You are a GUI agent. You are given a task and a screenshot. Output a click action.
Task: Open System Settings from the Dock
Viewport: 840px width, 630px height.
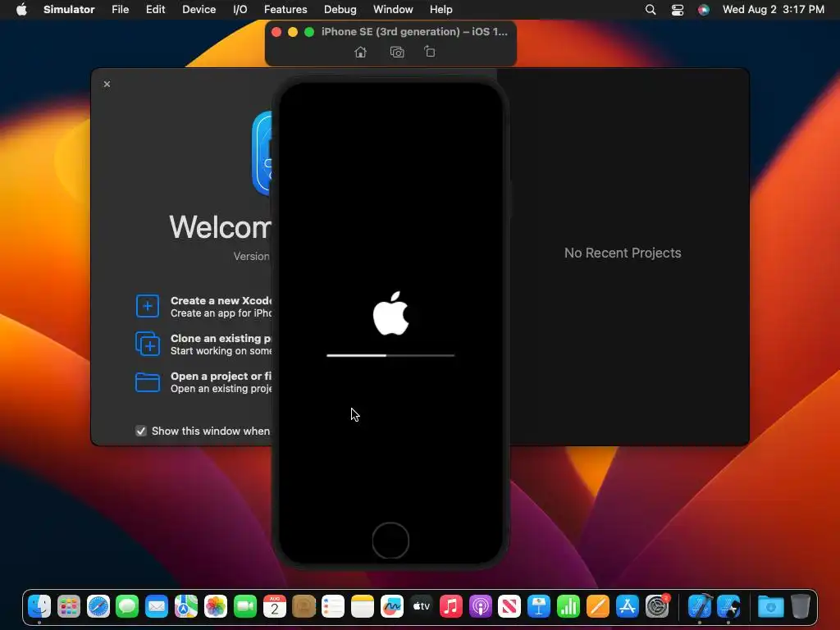(x=657, y=606)
